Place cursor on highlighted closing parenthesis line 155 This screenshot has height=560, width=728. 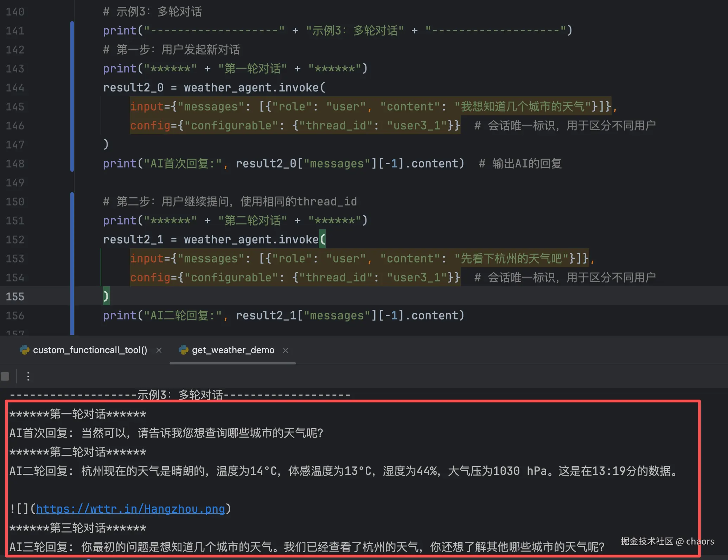106,296
